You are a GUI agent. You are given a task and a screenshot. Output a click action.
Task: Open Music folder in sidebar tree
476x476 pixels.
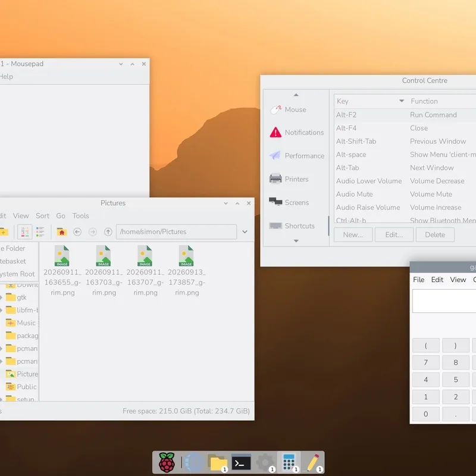coord(21,323)
